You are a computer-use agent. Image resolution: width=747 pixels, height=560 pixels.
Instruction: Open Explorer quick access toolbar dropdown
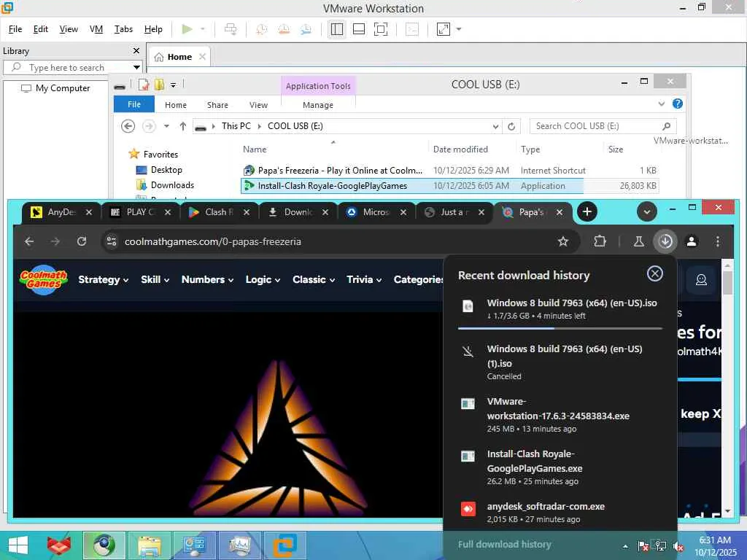click(x=174, y=85)
